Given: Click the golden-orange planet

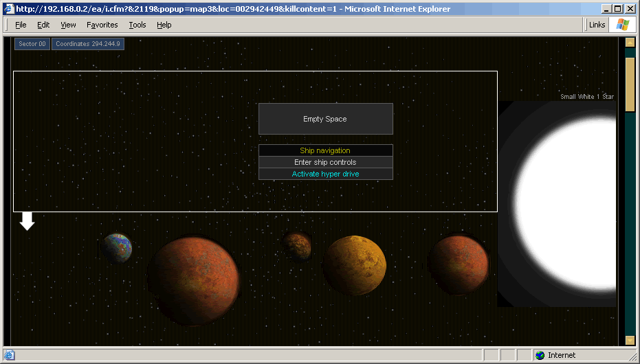Looking at the screenshot, I should pyautogui.click(x=354, y=265).
